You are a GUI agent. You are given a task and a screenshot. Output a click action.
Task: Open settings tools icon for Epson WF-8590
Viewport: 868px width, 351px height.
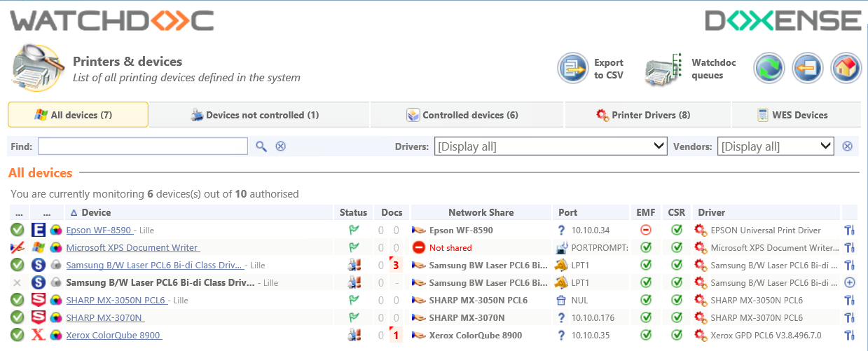coord(850,230)
